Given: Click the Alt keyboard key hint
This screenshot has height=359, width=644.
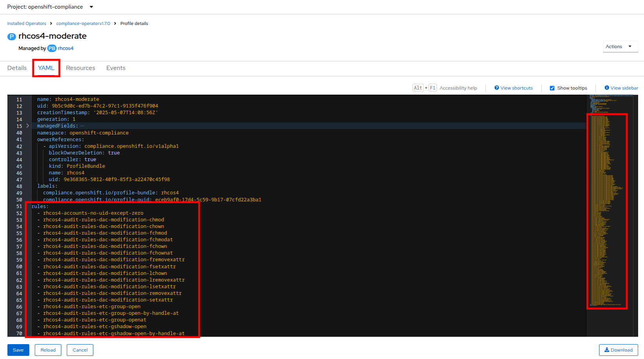Looking at the screenshot, I should click(x=418, y=88).
